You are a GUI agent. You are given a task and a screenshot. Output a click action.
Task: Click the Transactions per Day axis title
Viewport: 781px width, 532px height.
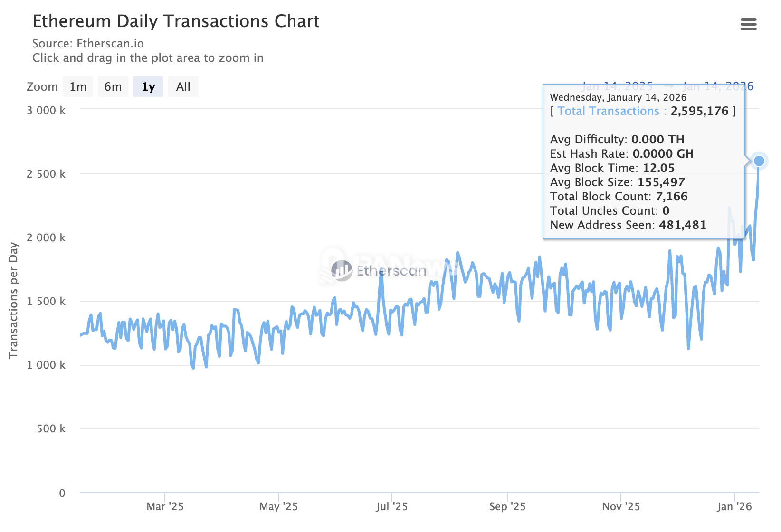pos(13,300)
